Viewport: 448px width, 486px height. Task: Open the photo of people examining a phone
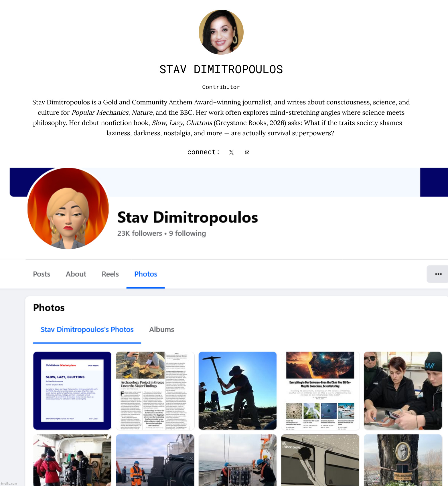point(403,391)
